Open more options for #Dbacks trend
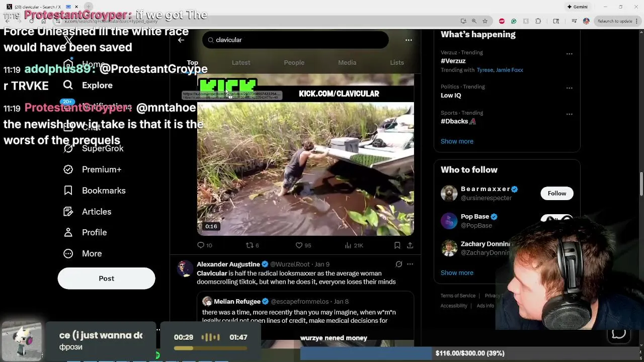Image resolution: width=644 pixels, height=362 pixels. 569,114
